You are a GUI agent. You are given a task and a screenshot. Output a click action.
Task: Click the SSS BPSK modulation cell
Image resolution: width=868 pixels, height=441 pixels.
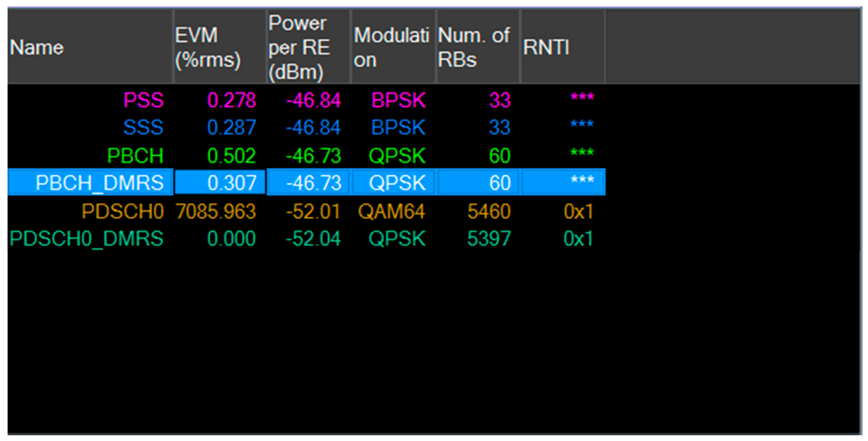pos(398,127)
